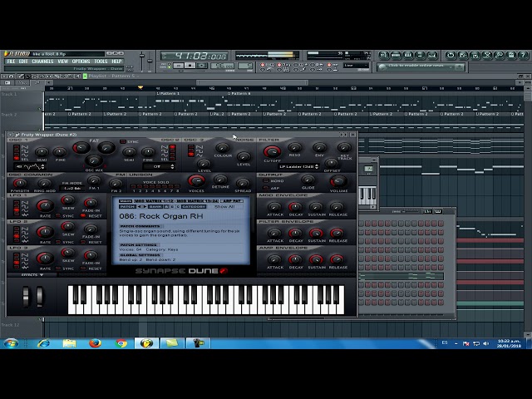The image size is (532, 399).
Task: Click the output VOLUME knob
Action: tap(338, 181)
